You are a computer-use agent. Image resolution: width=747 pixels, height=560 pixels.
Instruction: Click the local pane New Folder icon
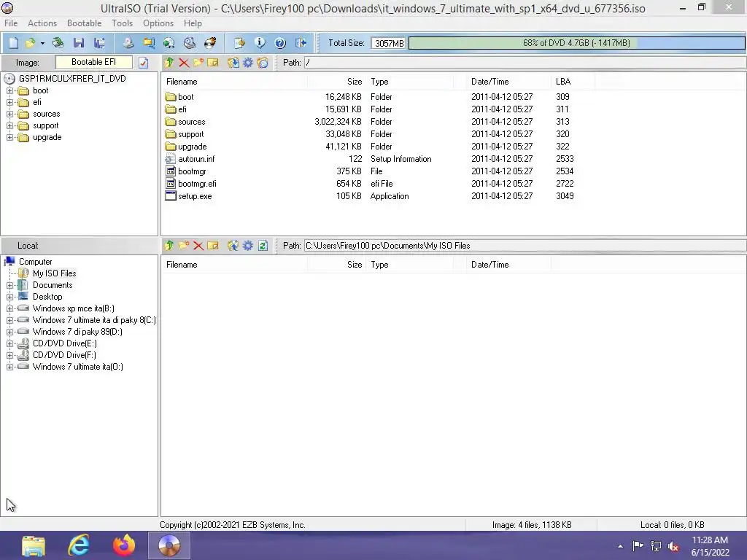[x=183, y=245]
